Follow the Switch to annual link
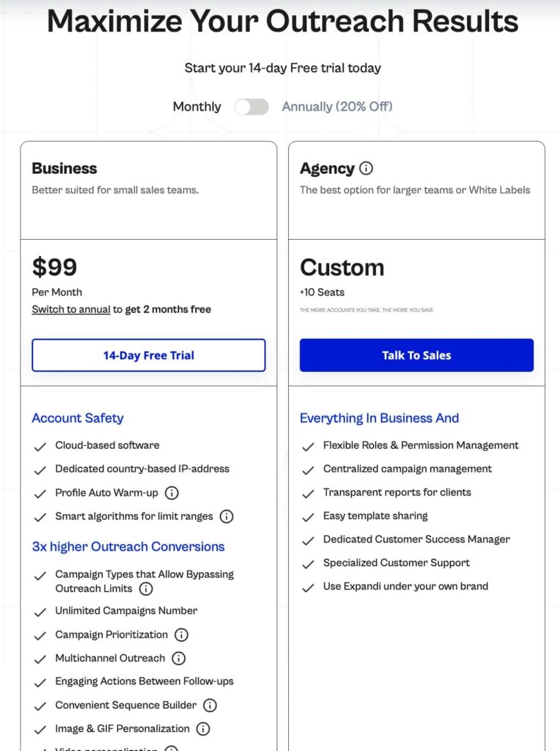Screen dimensions: 560x751 click(71, 309)
